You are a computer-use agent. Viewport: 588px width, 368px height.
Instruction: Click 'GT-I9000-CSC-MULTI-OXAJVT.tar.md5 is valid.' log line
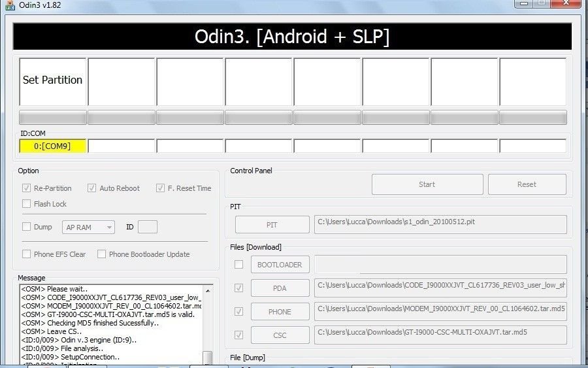click(108, 314)
